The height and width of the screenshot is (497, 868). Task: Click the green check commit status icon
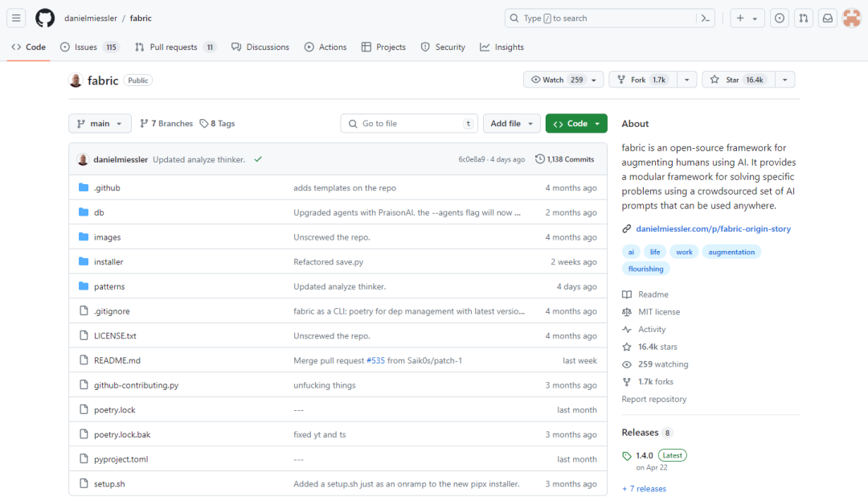click(x=258, y=159)
